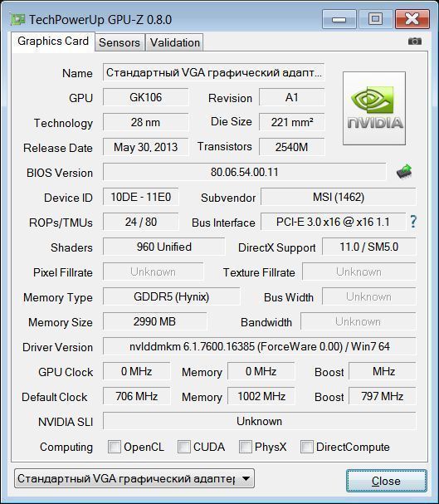The width and height of the screenshot is (439, 504).
Task: Toggle the CUDA checkbox
Action: (184, 447)
